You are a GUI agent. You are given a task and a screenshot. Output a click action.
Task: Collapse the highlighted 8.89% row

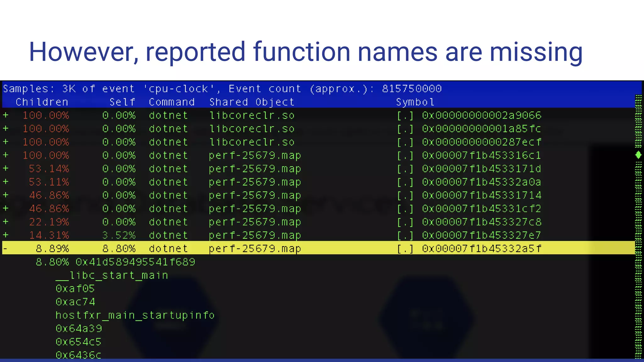5,248
